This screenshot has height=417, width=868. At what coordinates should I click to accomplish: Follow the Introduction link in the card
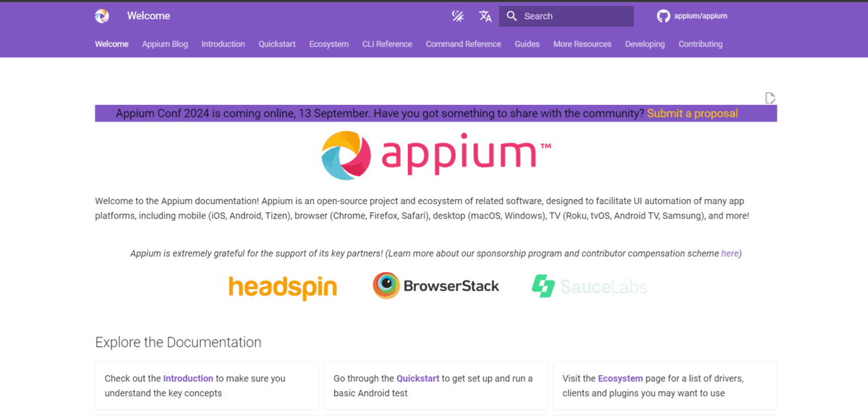coord(188,378)
